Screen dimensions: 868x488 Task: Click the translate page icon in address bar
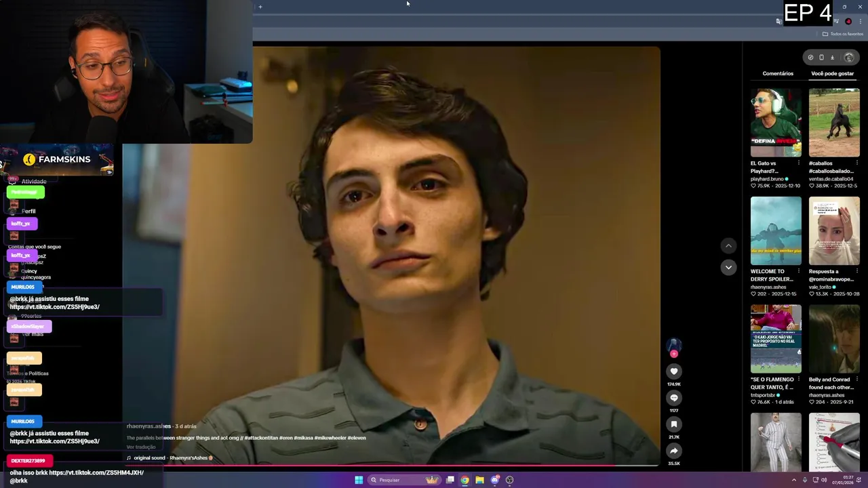pyautogui.click(x=778, y=22)
